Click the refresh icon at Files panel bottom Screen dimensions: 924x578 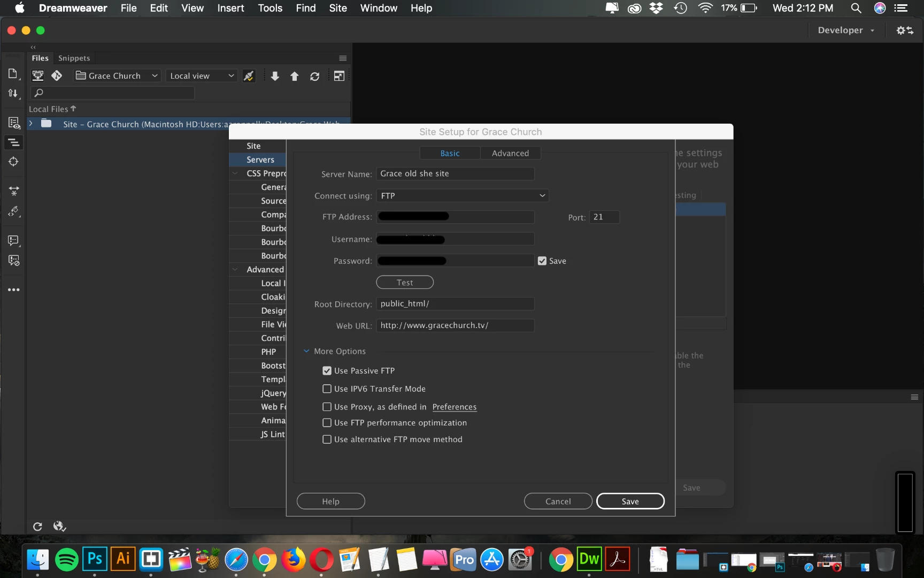[37, 527]
